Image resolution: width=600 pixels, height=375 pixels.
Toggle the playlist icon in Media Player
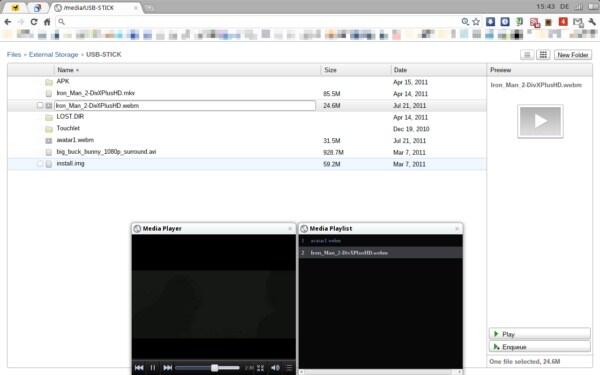coord(289,368)
